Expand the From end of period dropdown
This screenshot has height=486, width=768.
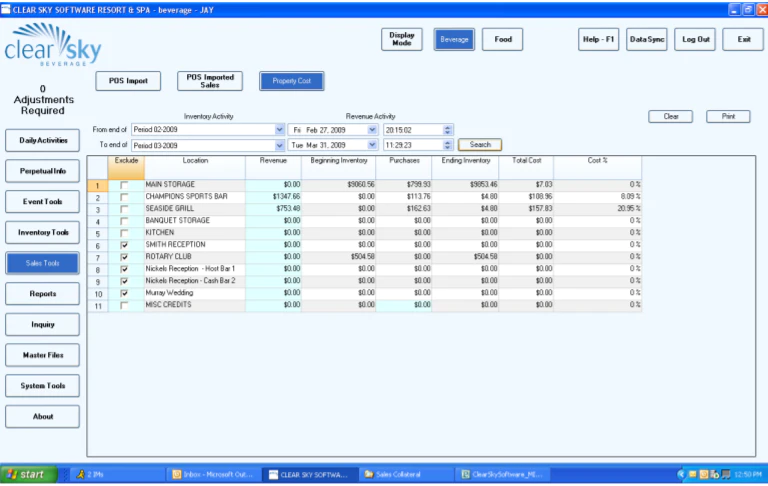[279, 130]
